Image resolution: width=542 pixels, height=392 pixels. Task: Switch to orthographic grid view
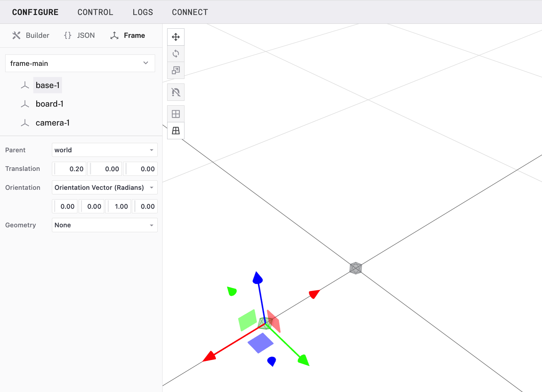pos(176,114)
